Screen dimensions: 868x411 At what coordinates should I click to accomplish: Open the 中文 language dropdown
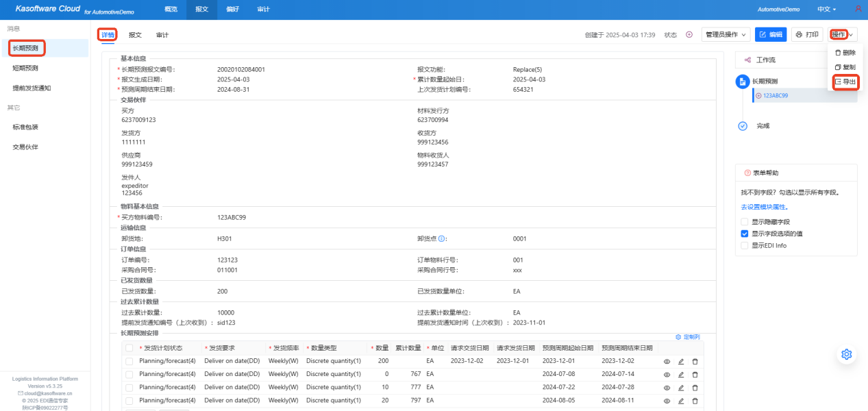click(827, 9)
